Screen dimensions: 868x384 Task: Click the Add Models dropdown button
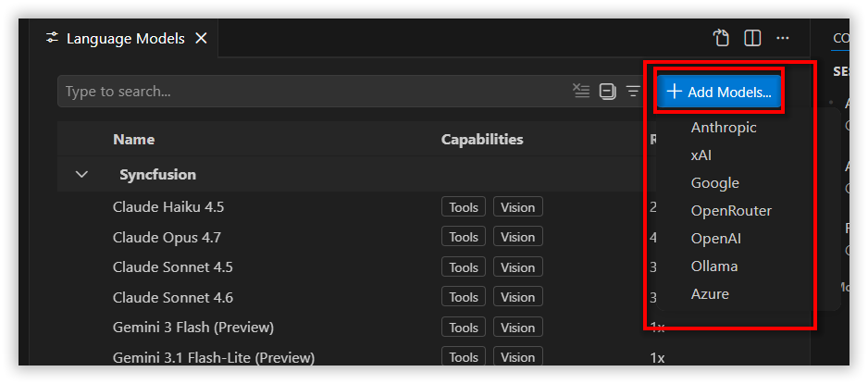719,92
